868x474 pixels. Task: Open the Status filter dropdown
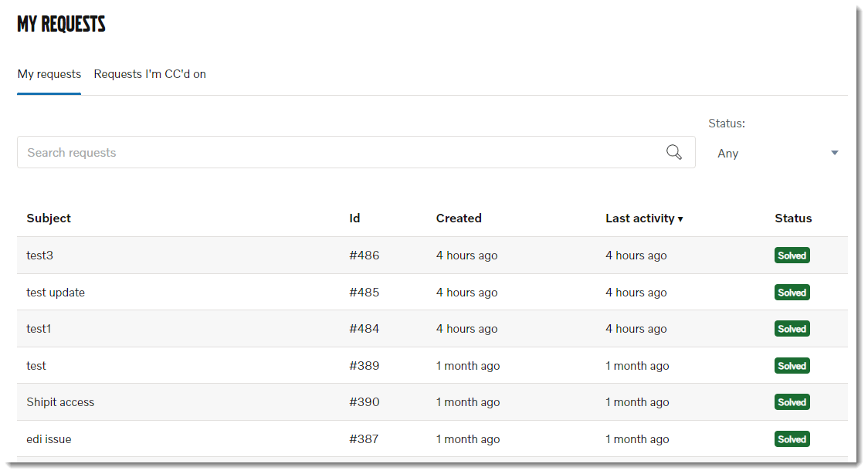(x=777, y=153)
